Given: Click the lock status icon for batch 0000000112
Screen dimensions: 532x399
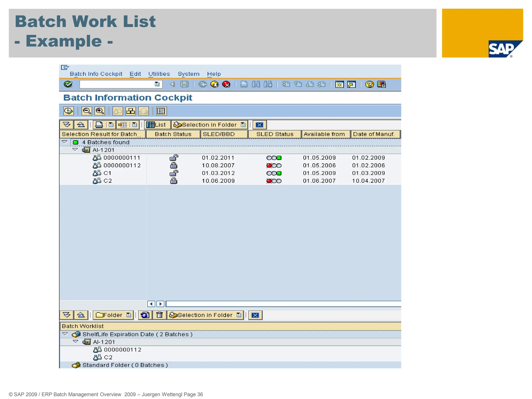Looking at the screenshot, I should click(174, 165).
